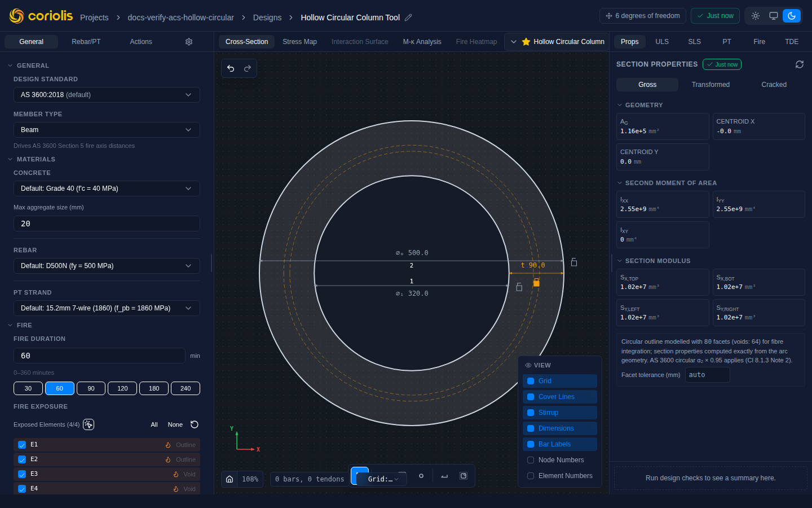The image size is (812, 508).
Task: Uncheck exposed element E1
Action: [x=22, y=445]
